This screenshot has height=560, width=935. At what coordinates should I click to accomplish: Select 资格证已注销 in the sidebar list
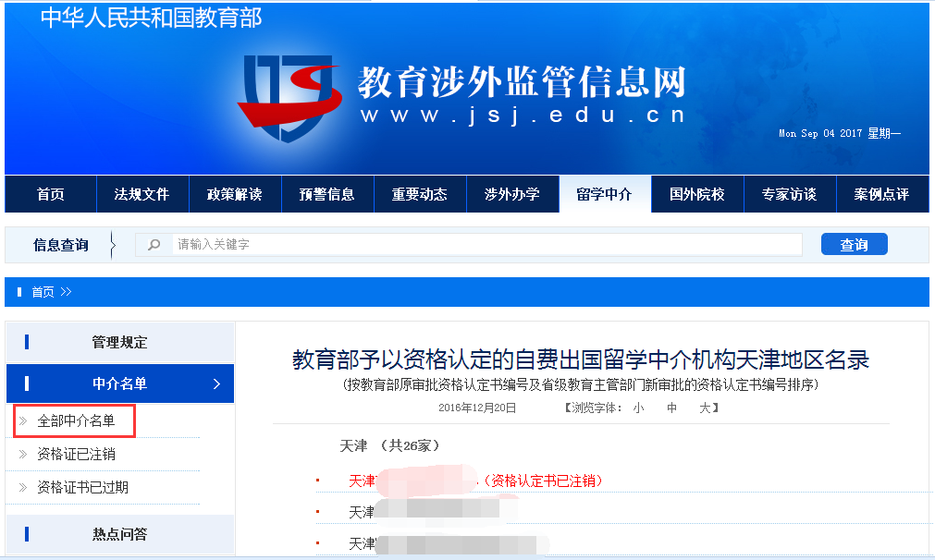(76, 455)
